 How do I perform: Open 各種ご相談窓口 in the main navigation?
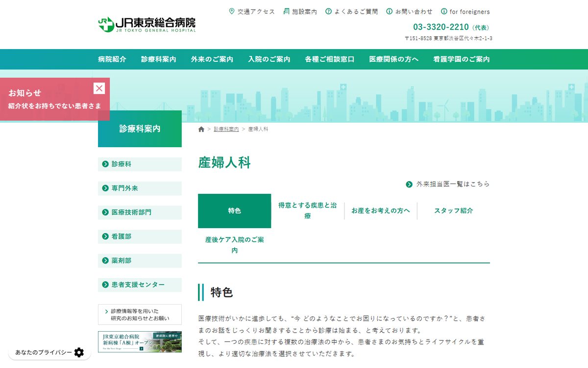(x=330, y=59)
